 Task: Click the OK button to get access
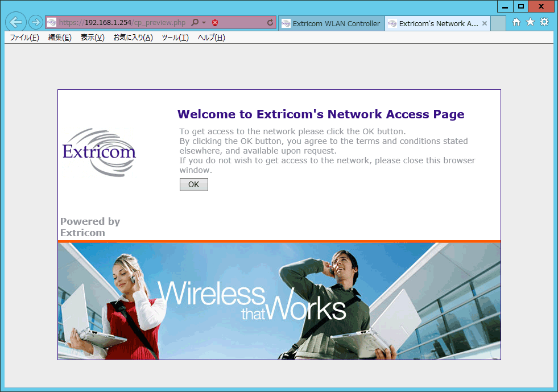pos(194,184)
